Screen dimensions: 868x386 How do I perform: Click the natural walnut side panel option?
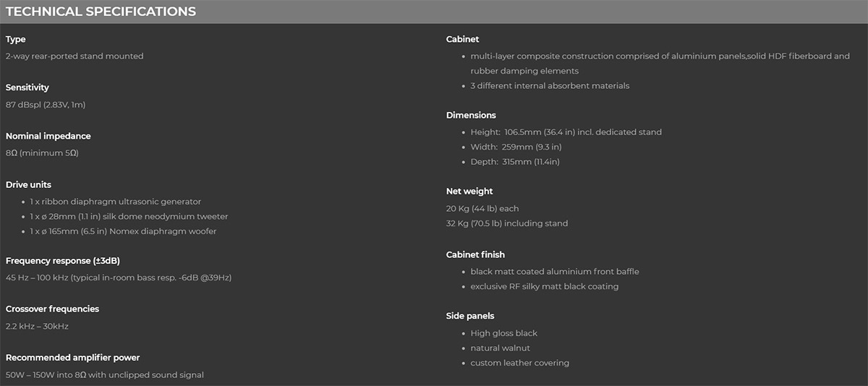[x=500, y=348]
